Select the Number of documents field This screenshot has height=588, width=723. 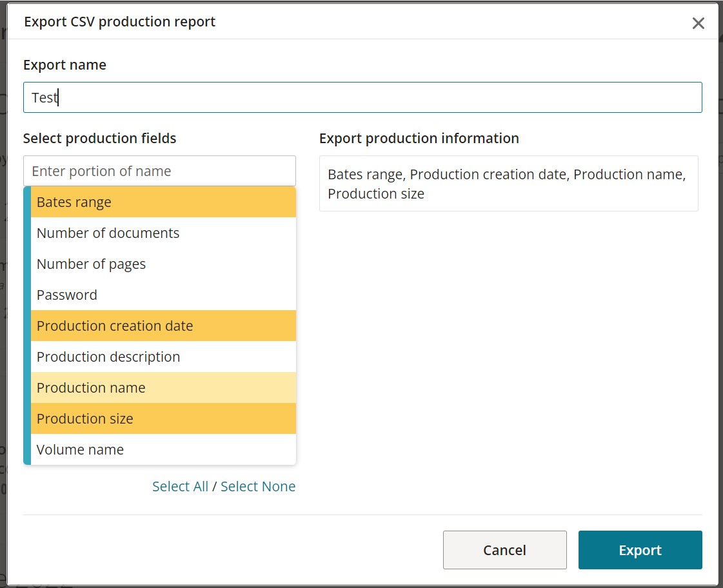coord(163,233)
